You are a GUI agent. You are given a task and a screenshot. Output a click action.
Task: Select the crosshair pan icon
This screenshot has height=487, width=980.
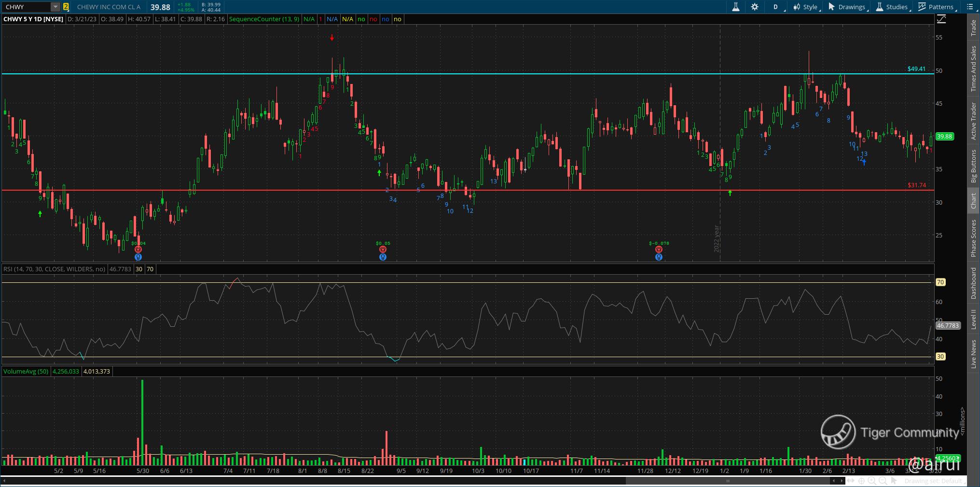861,481
